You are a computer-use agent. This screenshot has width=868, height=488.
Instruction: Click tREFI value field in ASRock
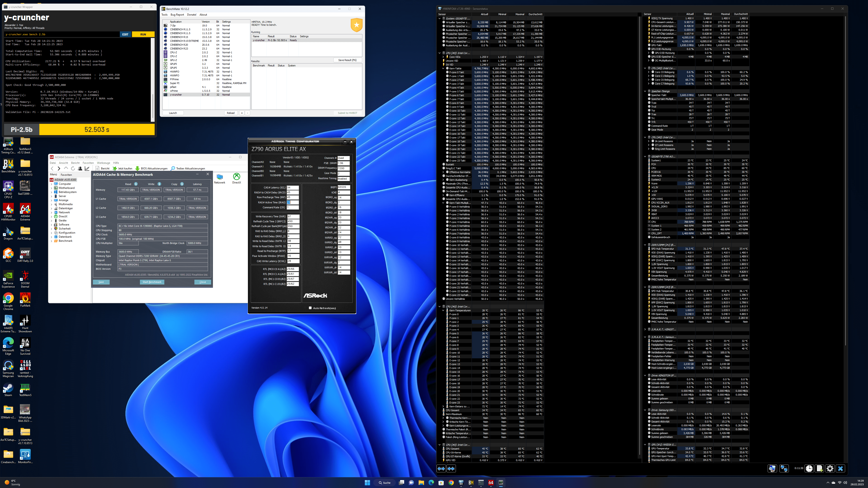(x=344, y=187)
